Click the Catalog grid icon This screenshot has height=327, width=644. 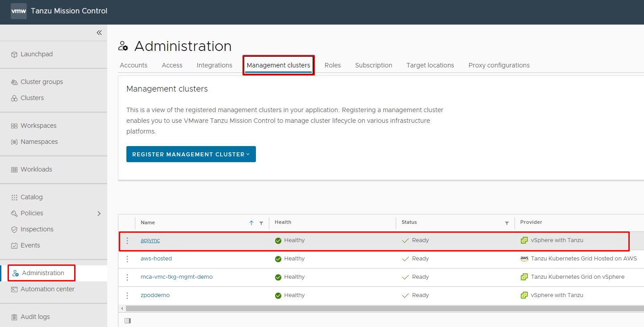click(x=14, y=197)
